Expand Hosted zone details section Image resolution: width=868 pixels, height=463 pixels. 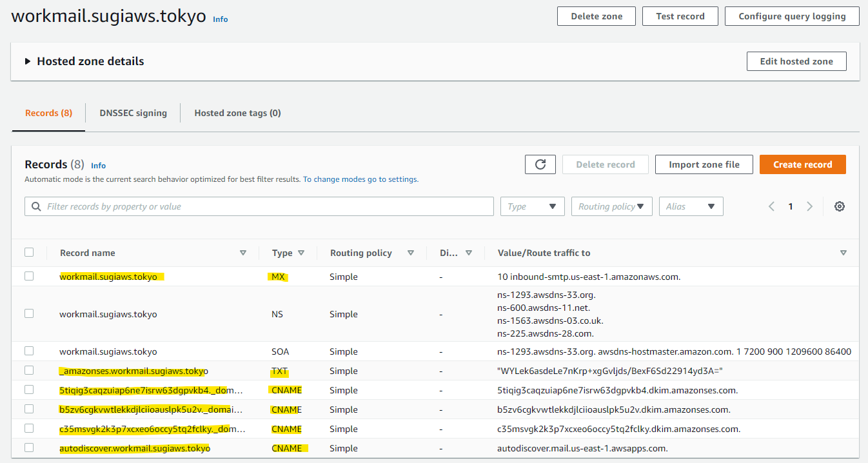pos(28,61)
